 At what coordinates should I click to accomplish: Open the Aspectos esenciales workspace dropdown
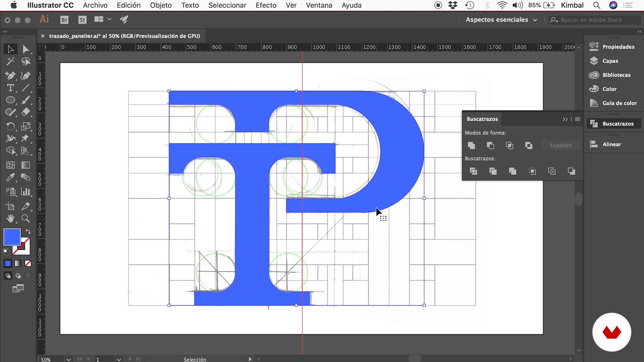click(501, 20)
